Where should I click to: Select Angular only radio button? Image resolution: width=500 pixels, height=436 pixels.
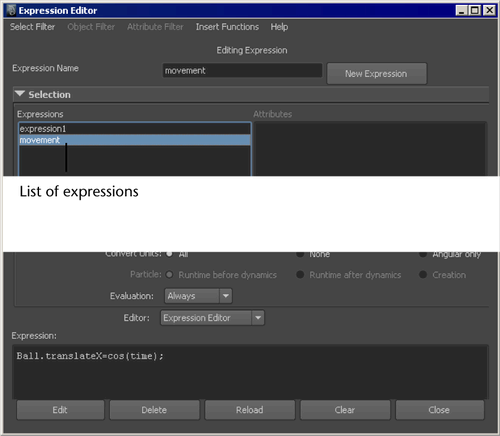tap(423, 254)
